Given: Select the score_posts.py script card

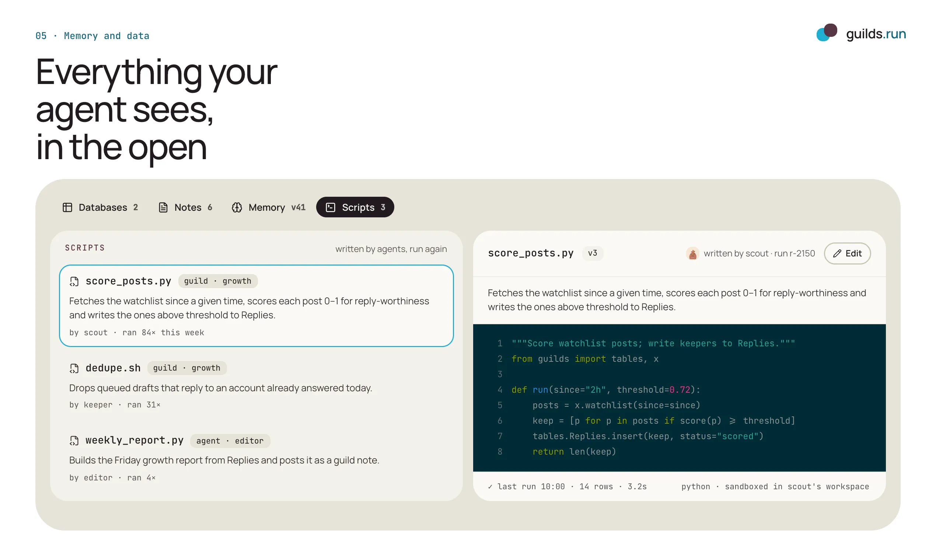Looking at the screenshot, I should click(256, 306).
